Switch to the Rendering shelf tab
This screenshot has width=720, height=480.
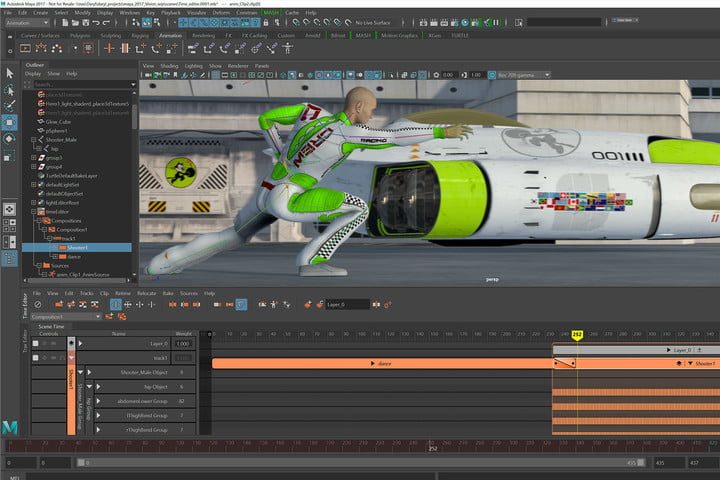coord(203,35)
